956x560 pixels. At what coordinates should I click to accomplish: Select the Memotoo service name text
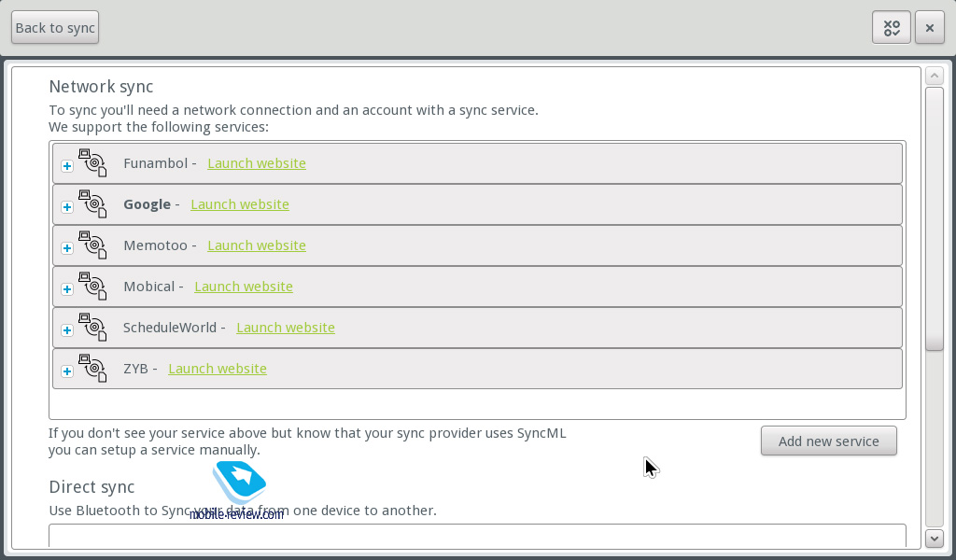coord(156,245)
